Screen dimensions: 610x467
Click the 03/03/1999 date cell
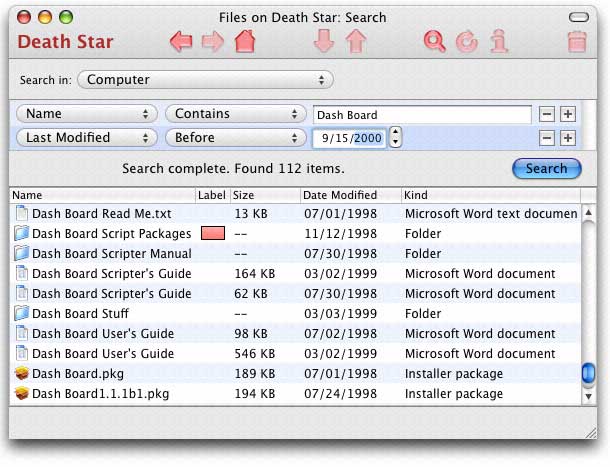pyautogui.click(x=340, y=313)
